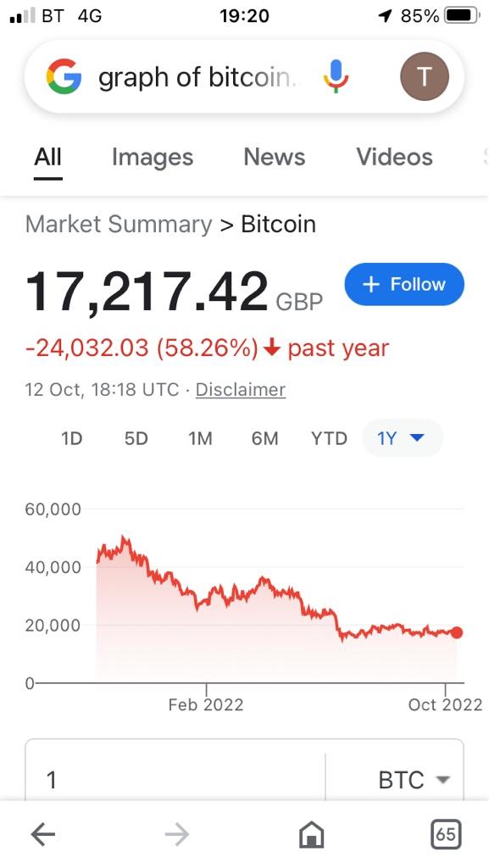The width and height of the screenshot is (489, 868).
Task: Tap the forward navigation arrow
Action: click(x=177, y=834)
